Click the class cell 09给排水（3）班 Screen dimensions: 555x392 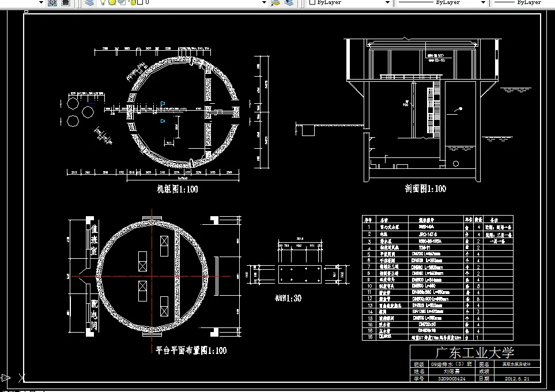[x=451, y=364]
